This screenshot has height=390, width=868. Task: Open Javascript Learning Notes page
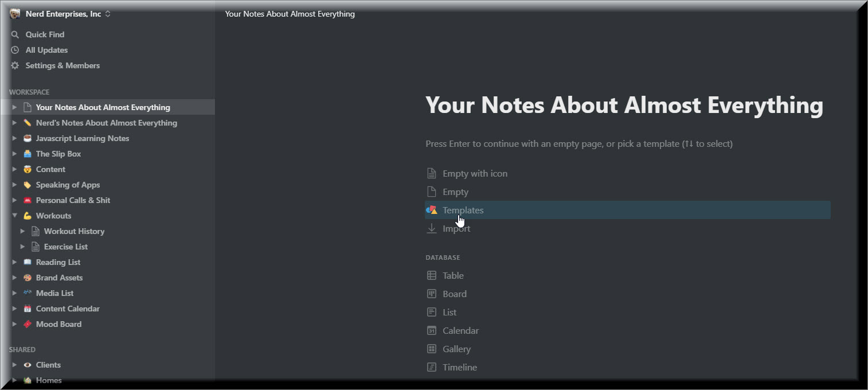[83, 138]
